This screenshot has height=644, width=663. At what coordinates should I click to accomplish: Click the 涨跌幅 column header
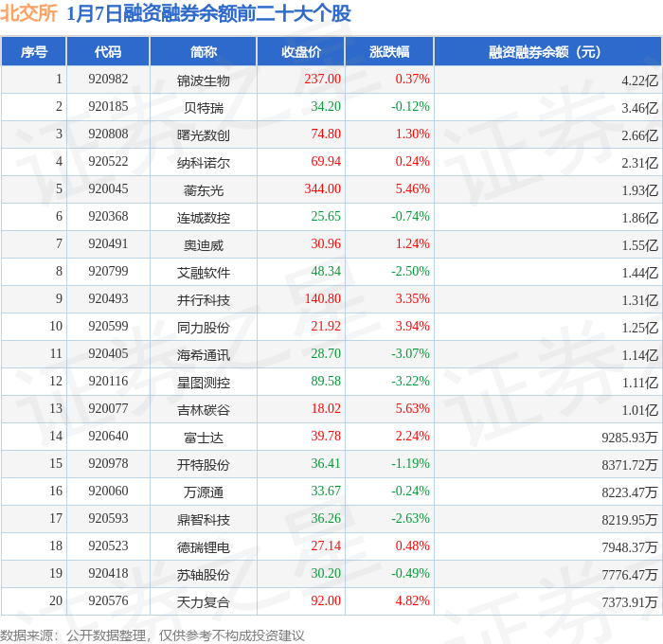(x=389, y=51)
